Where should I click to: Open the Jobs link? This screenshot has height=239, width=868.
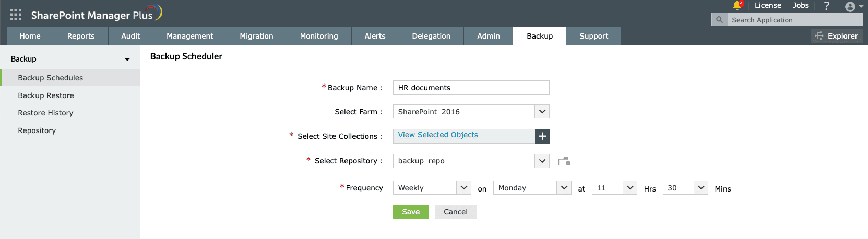point(801,5)
